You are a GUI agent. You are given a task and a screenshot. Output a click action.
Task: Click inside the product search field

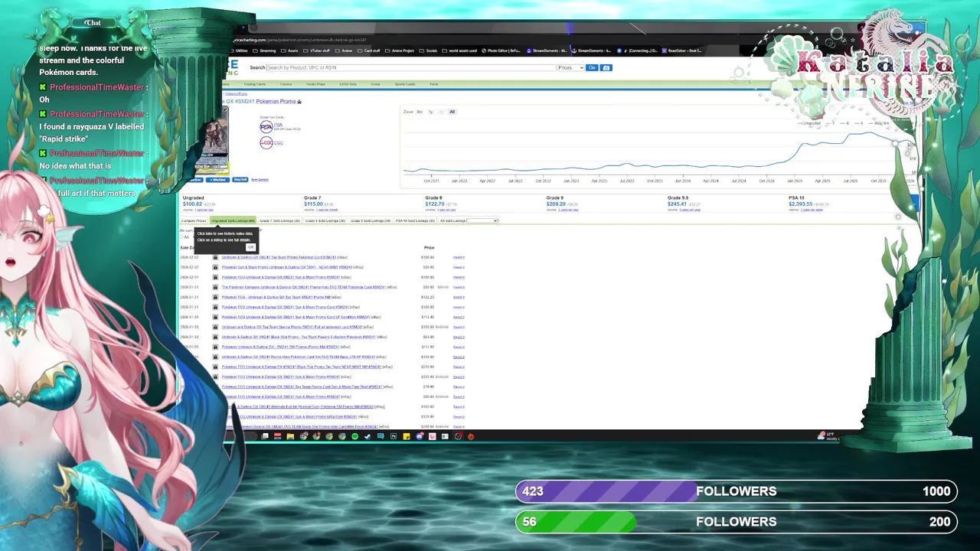click(411, 67)
